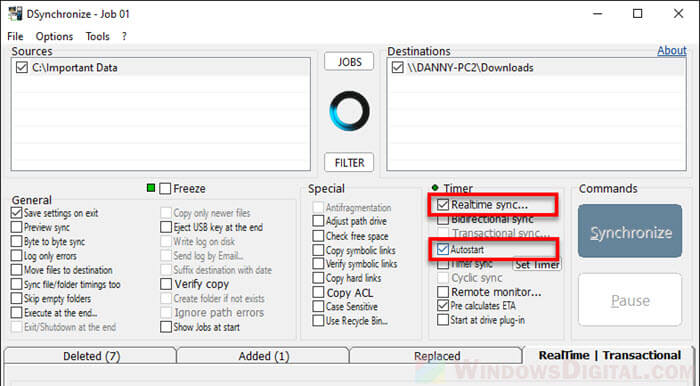
Task: Click the Pause button
Action: click(630, 300)
